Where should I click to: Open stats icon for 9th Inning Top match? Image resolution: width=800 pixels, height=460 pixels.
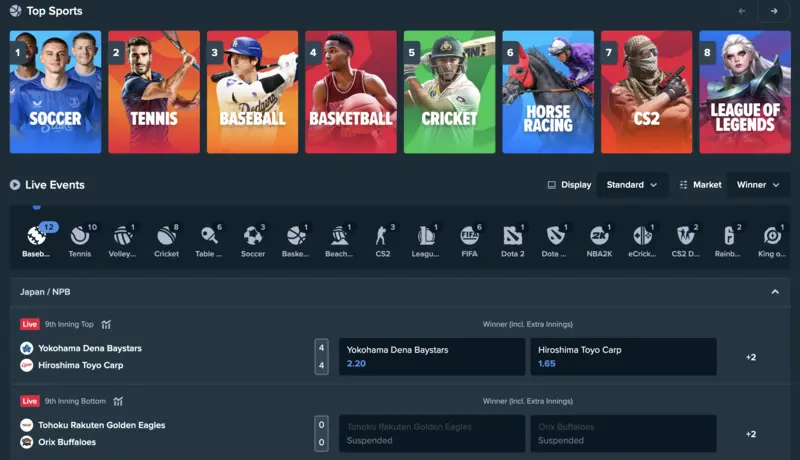[106, 324]
